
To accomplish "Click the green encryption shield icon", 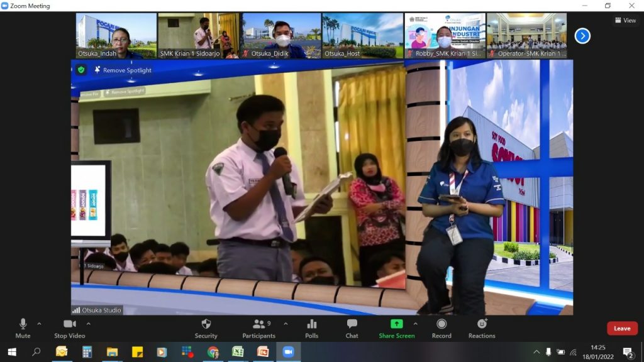I will [x=81, y=70].
